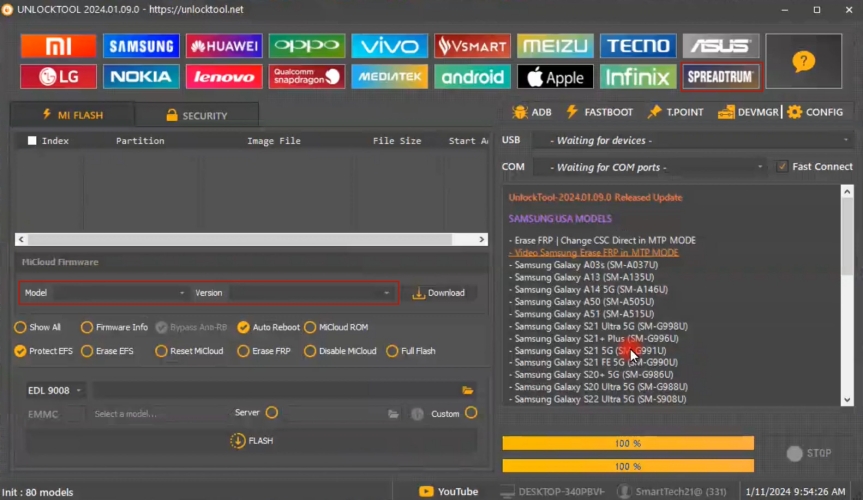Open the COM ports dropdown
This screenshot has height=500, width=863.
pyautogui.click(x=651, y=167)
